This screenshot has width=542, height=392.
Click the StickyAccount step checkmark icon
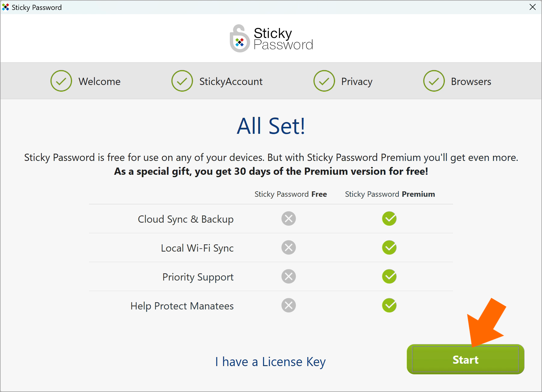pyautogui.click(x=182, y=81)
